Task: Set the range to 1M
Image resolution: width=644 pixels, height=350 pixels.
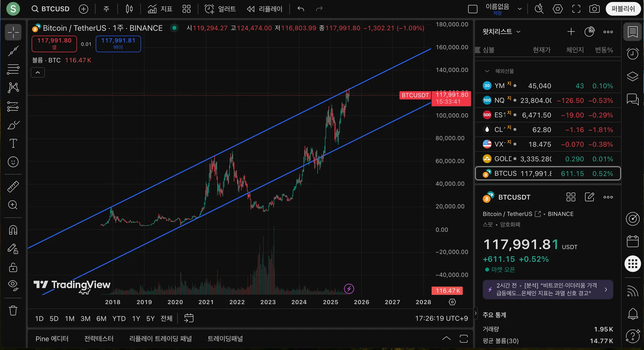Action: coord(70,318)
